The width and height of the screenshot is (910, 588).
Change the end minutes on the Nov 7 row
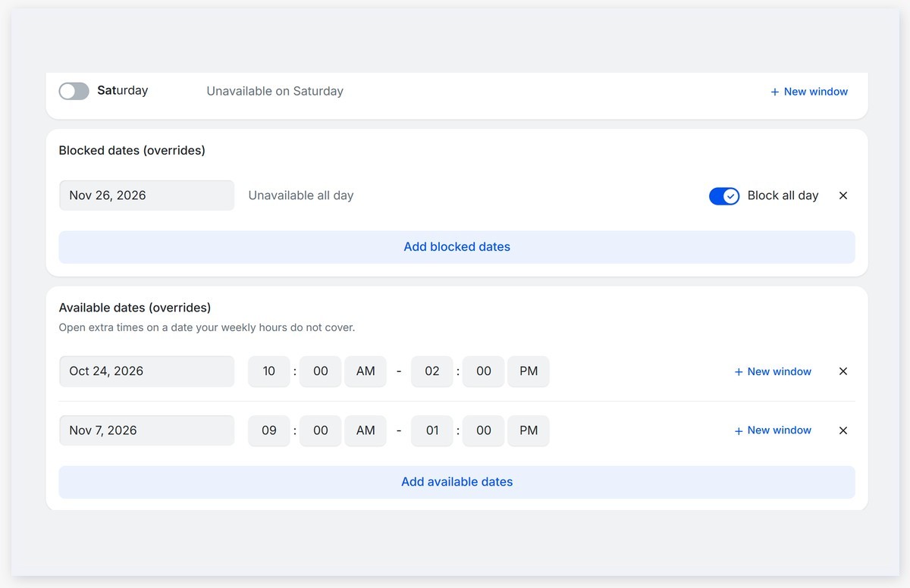coord(484,430)
